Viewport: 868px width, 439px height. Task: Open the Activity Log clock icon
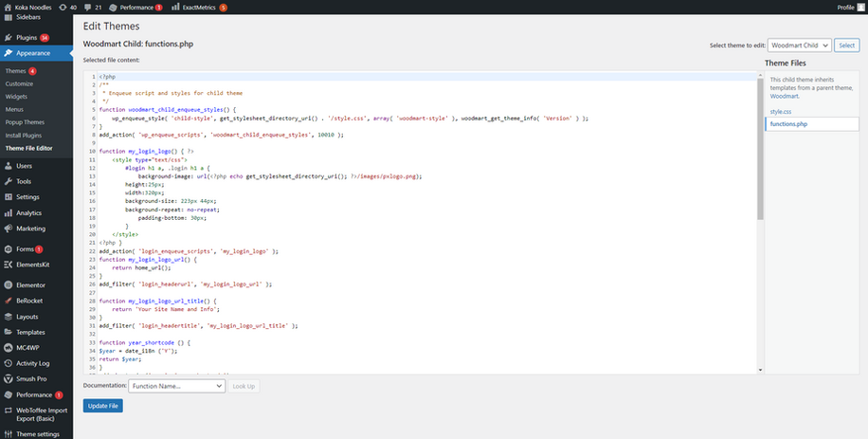click(9, 363)
